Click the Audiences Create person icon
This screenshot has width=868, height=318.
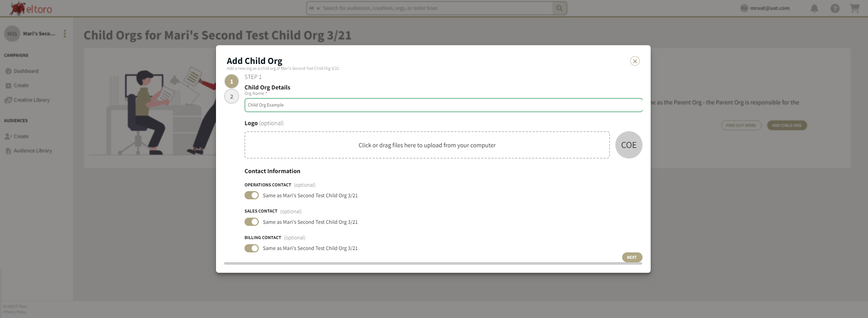click(x=8, y=136)
